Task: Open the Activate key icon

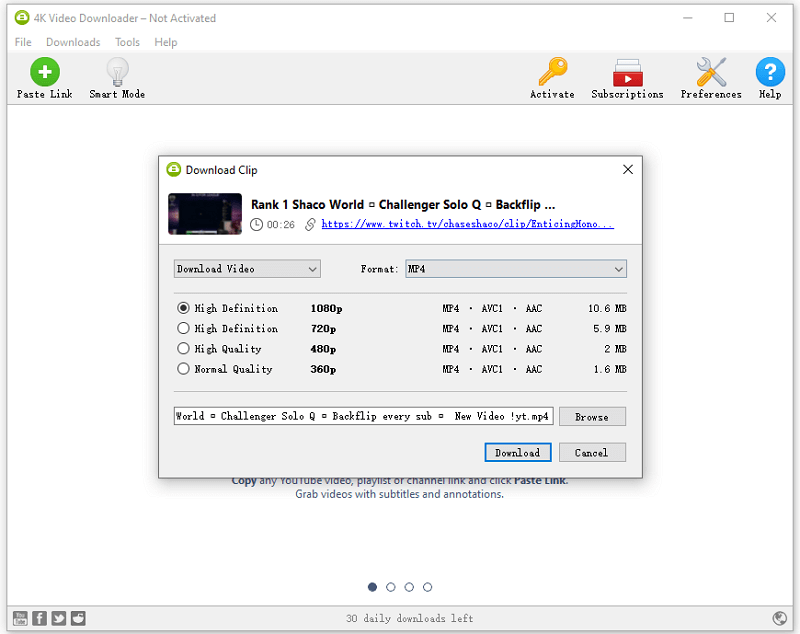Action: coord(553,71)
